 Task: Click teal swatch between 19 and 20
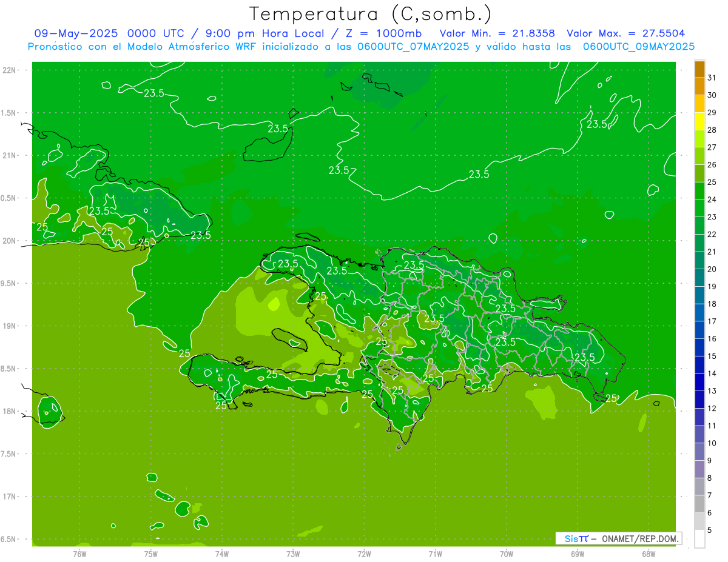tap(699, 278)
